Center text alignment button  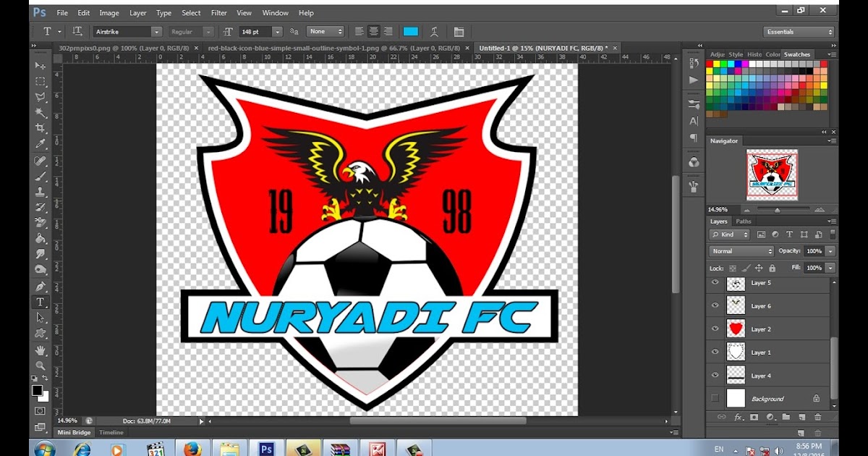coord(374,32)
